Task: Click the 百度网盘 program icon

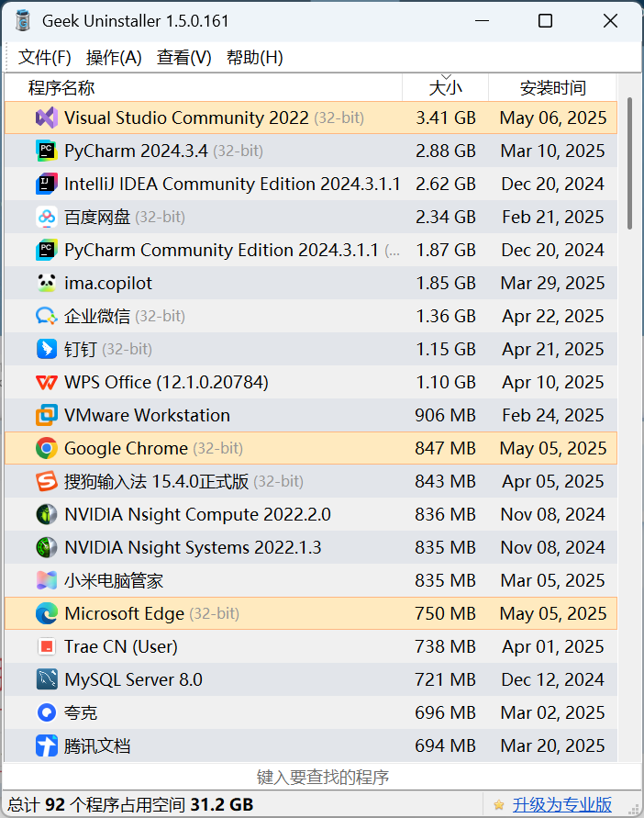Action: point(47,217)
